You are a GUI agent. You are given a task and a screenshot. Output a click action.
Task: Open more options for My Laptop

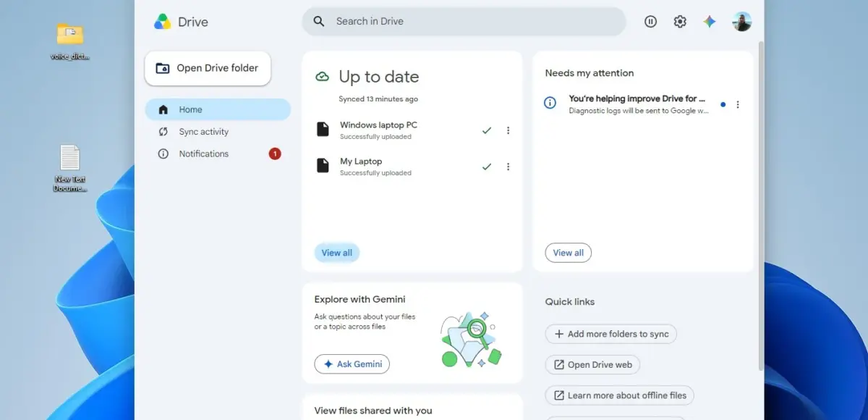pos(508,167)
